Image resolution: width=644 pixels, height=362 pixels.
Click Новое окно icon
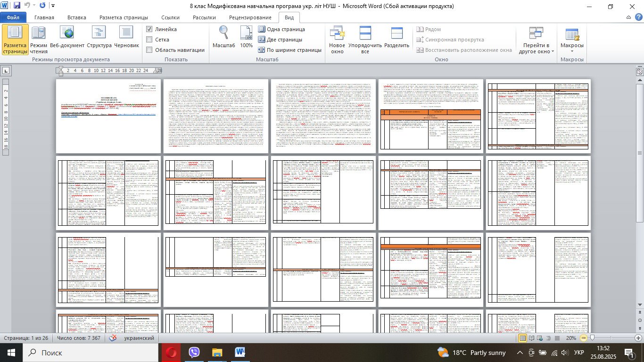pos(337,40)
